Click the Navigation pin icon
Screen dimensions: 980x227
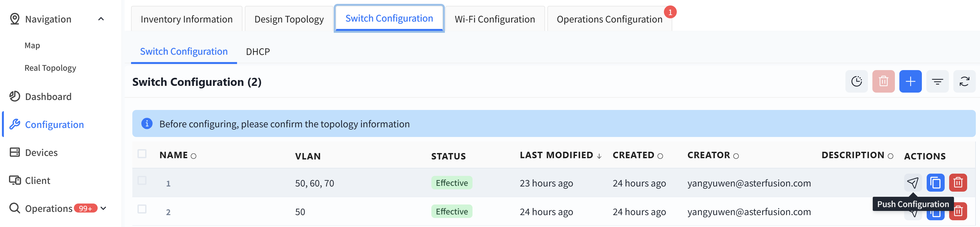click(x=15, y=19)
